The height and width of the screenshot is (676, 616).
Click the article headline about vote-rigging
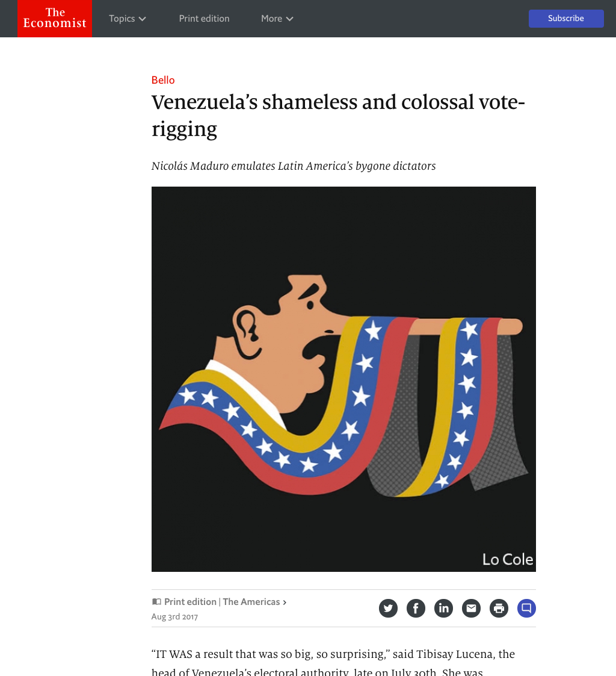pos(337,115)
